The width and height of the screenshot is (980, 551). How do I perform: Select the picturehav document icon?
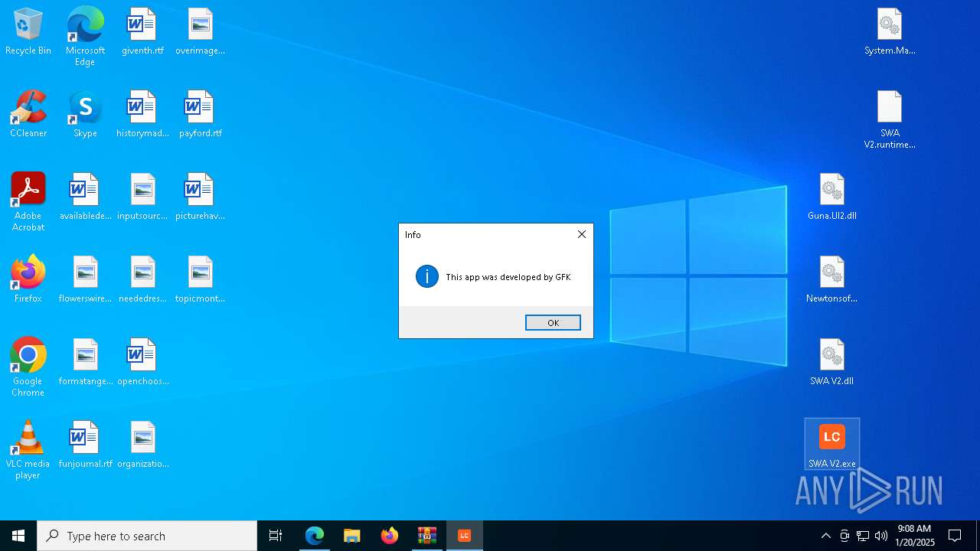200,197
